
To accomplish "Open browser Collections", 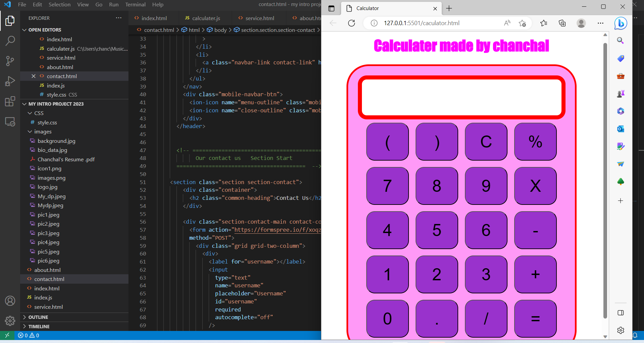I will (x=562, y=23).
